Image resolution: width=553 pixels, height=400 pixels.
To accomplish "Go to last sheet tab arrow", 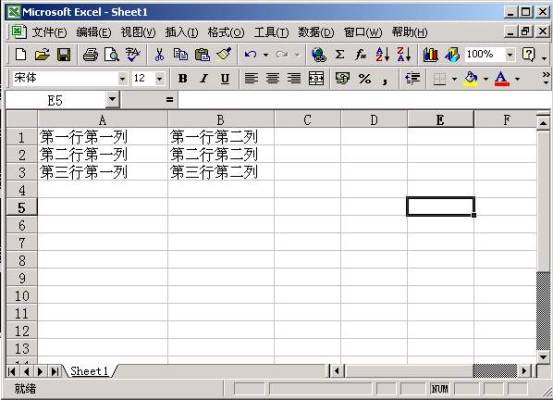I will 55,371.
